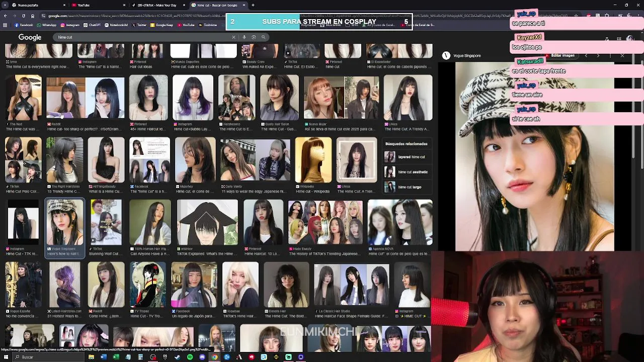This screenshot has width=644, height=362.
Task: Open Calculator from the taskbar
Action: [140, 357]
